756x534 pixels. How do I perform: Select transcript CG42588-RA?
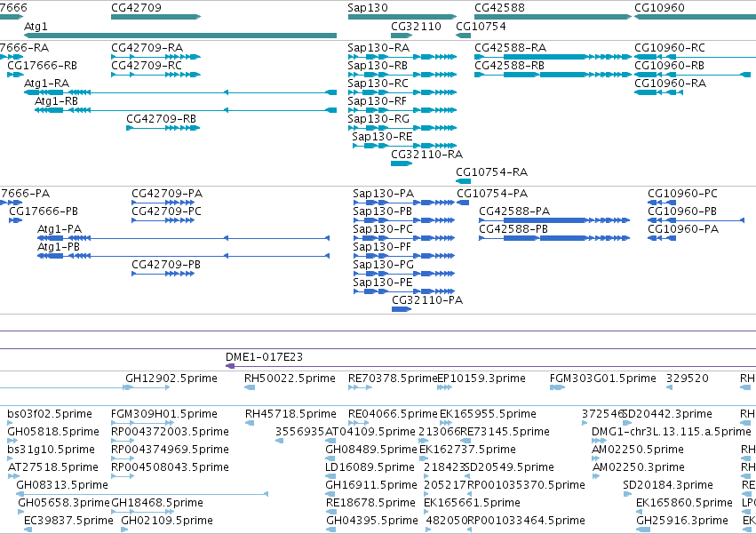coord(510,47)
